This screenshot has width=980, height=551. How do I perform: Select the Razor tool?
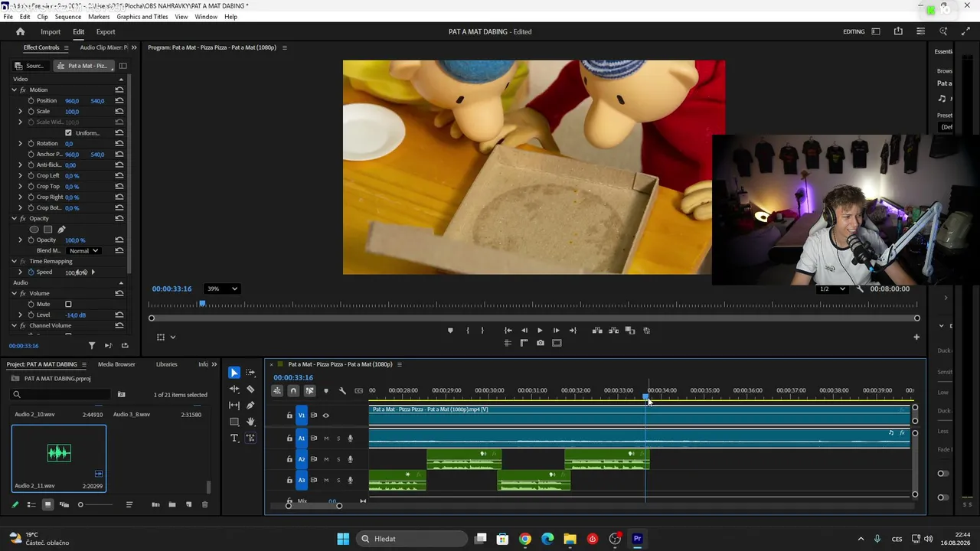tap(250, 389)
